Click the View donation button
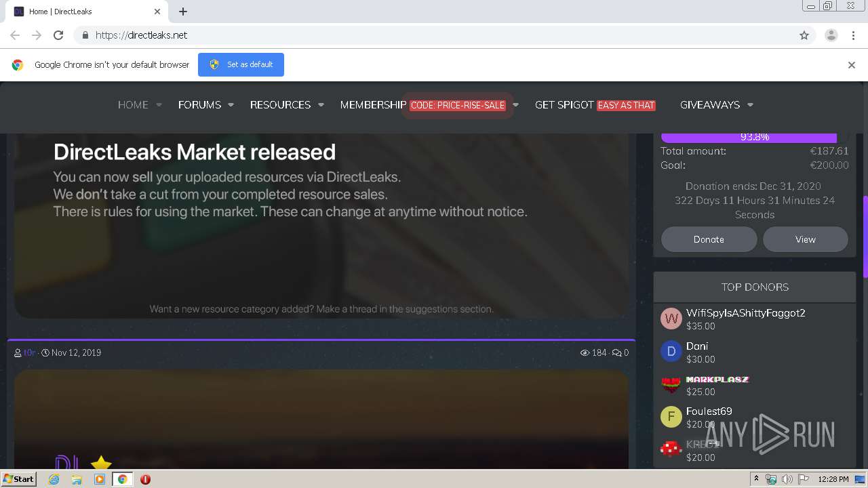Viewport: 868px width, 488px height. 806,239
